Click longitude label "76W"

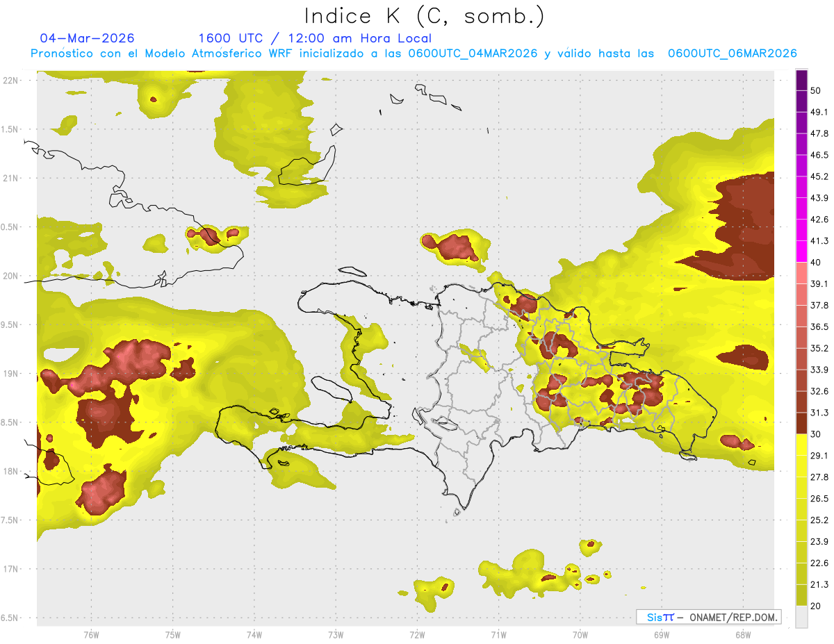click(x=91, y=634)
